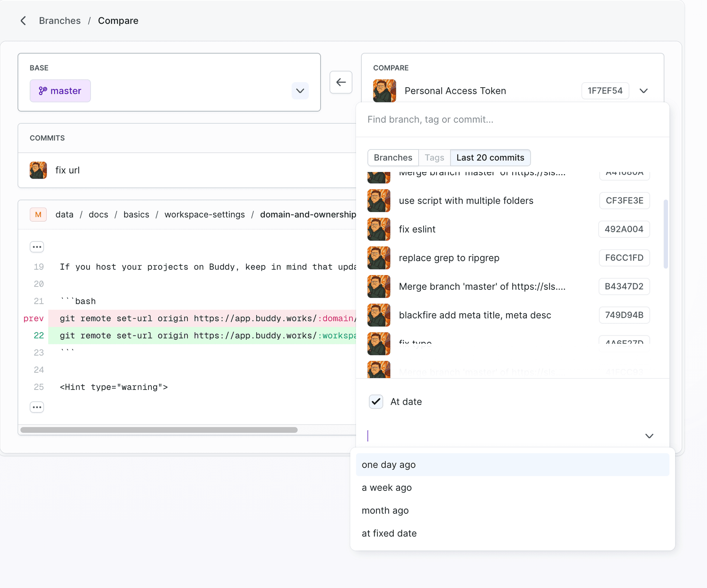Viewport: 707px width, 588px height.
Task: Click the domain-and-ownership file name
Action: tap(308, 215)
